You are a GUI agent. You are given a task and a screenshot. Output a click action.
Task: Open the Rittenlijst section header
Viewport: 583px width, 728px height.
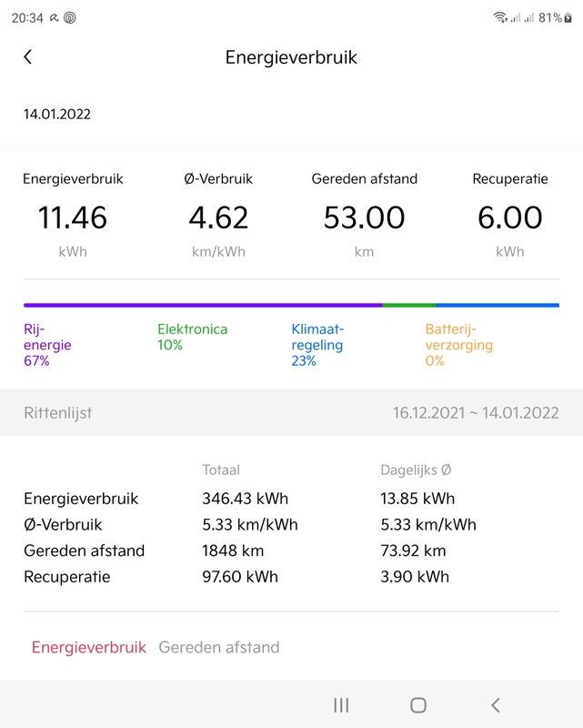[58, 413]
